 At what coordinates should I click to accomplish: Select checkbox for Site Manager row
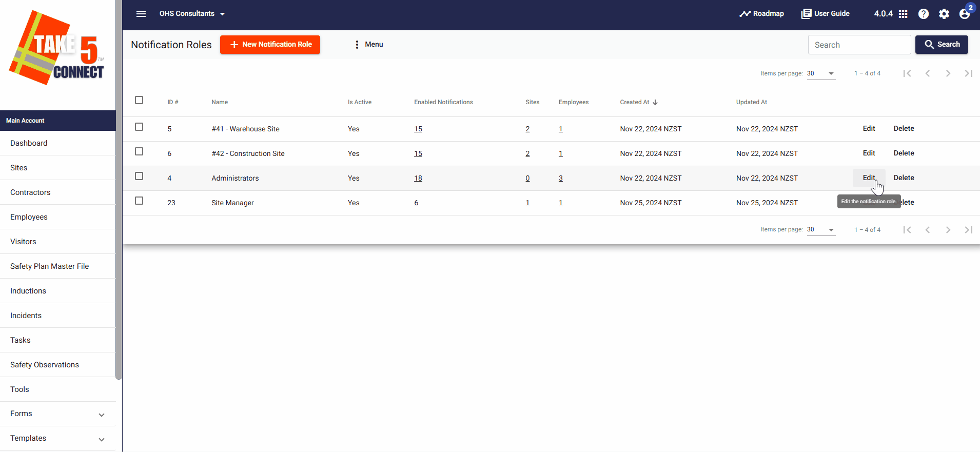(139, 201)
